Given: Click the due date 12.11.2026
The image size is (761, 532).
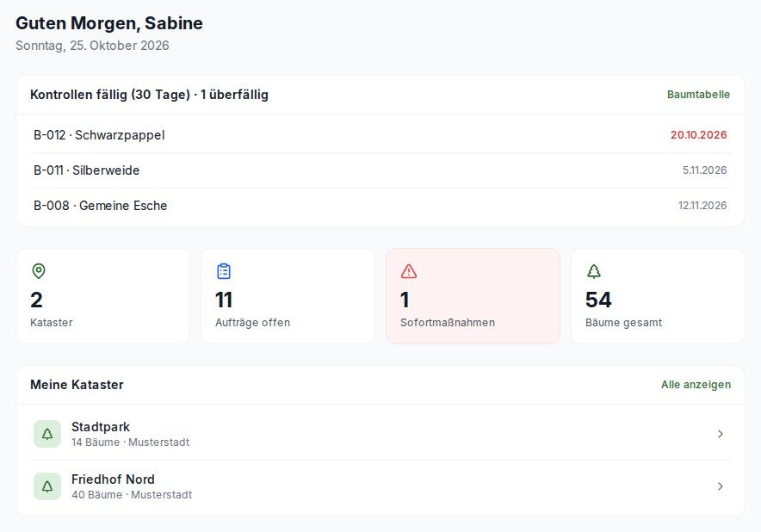Looking at the screenshot, I should (x=702, y=206).
